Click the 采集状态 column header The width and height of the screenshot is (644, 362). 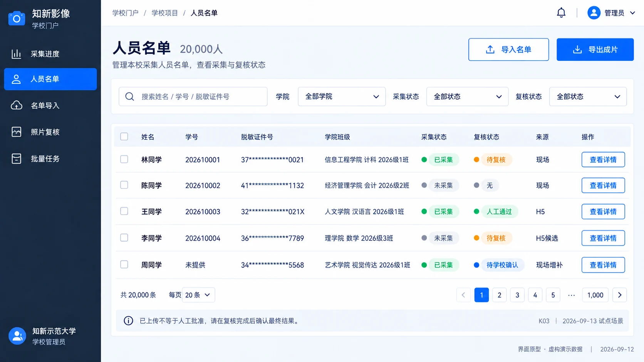[434, 137]
